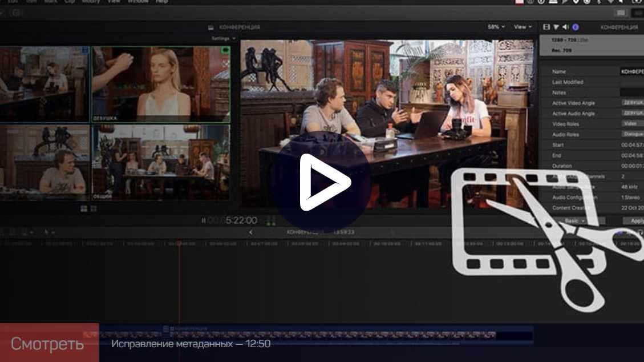
Task: Open the video inspector filmstrip icon
Action: coord(546,27)
